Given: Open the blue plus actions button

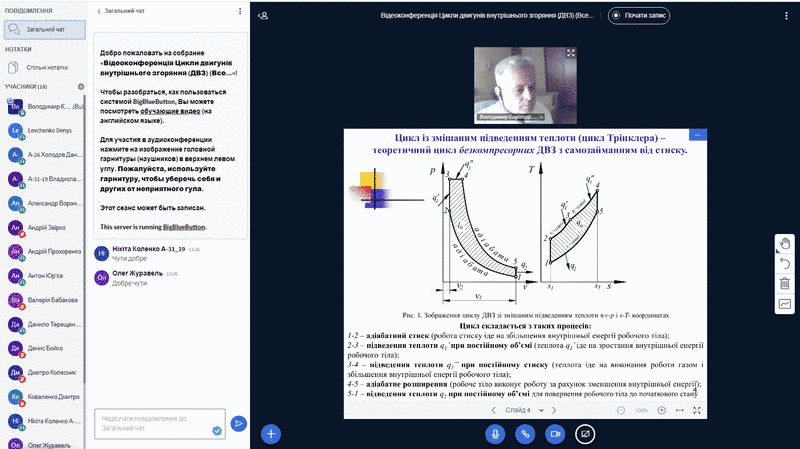Looking at the screenshot, I should (x=271, y=434).
